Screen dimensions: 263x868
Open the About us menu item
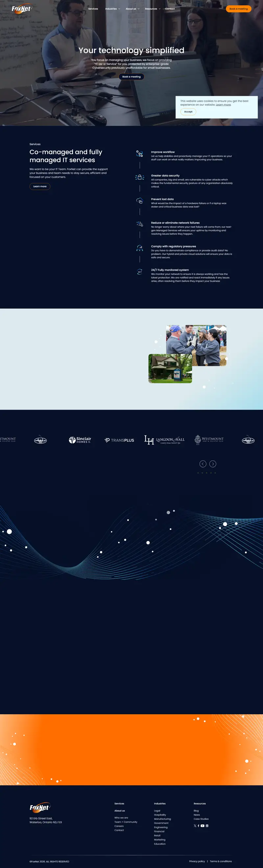(x=131, y=9)
